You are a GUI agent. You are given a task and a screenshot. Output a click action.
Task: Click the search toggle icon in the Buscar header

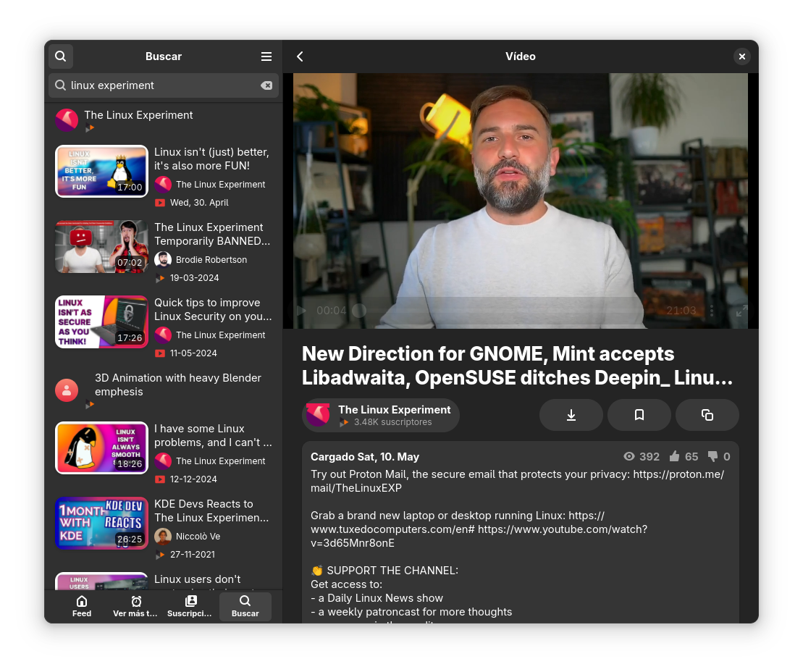click(x=60, y=56)
